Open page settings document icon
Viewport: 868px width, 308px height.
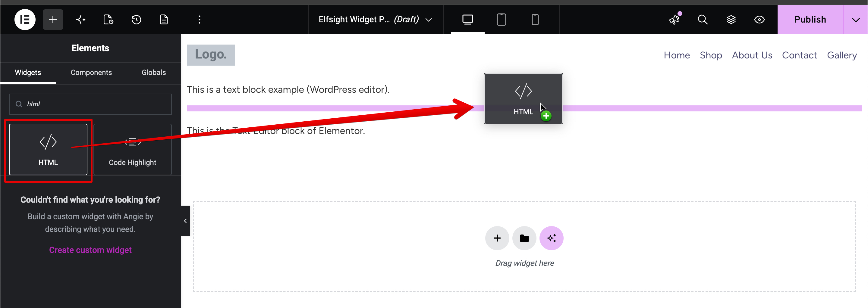(108, 20)
